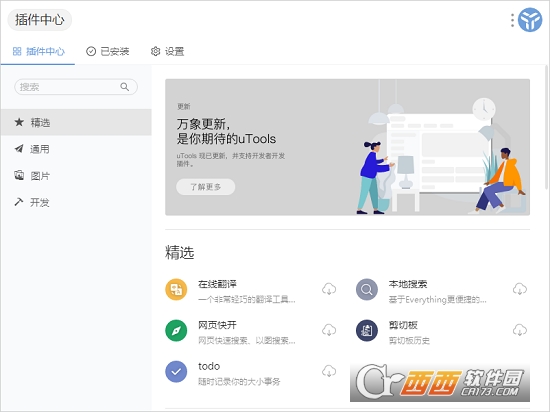The width and height of the screenshot is (550, 412).
Task: Open the 网页快开 plugin title
Action: [217, 325]
